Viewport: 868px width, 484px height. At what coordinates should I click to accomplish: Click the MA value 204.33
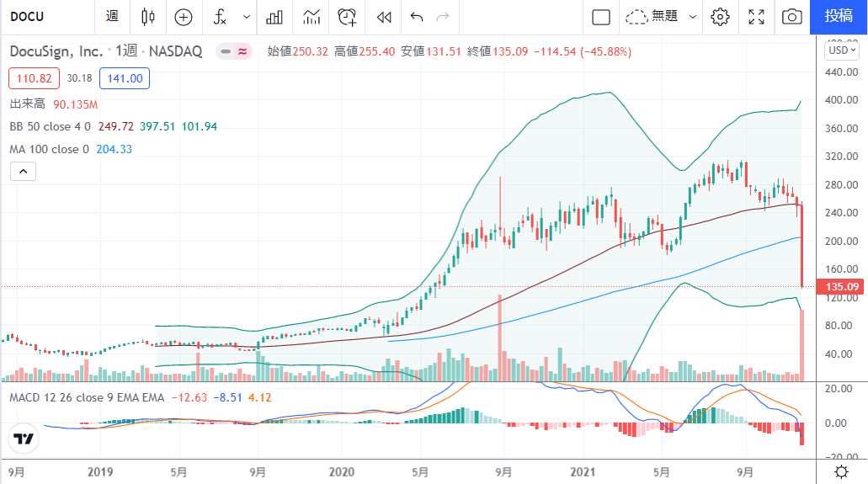(114, 150)
